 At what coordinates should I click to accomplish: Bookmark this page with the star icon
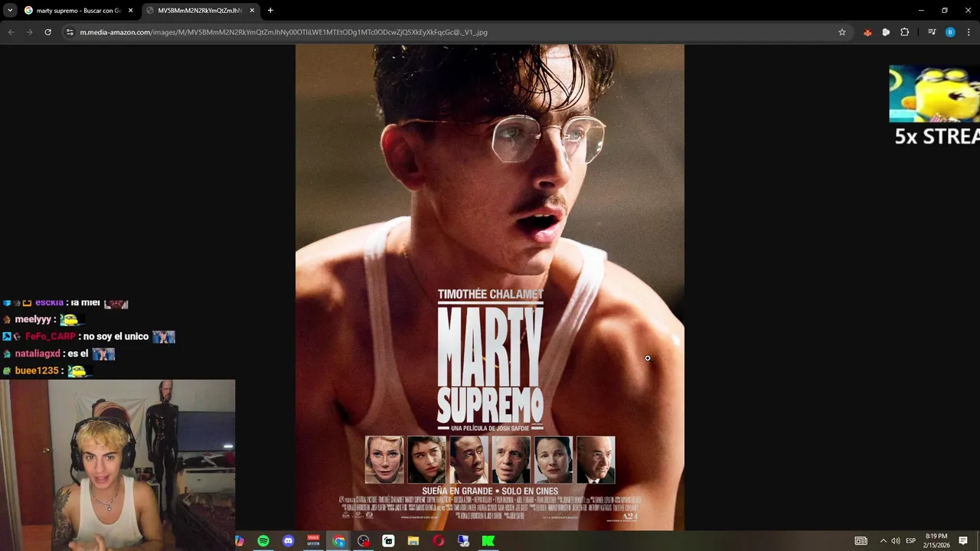[x=842, y=32]
